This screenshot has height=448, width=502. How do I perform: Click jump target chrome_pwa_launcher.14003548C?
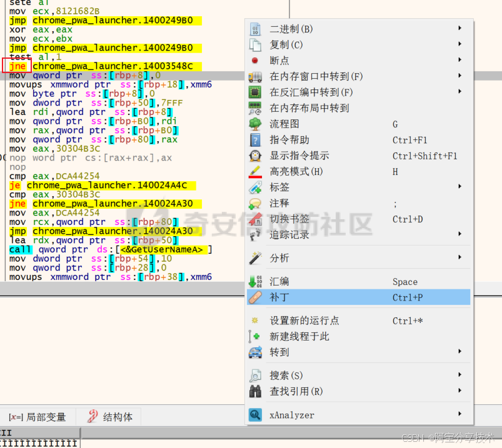pyautogui.click(x=113, y=66)
